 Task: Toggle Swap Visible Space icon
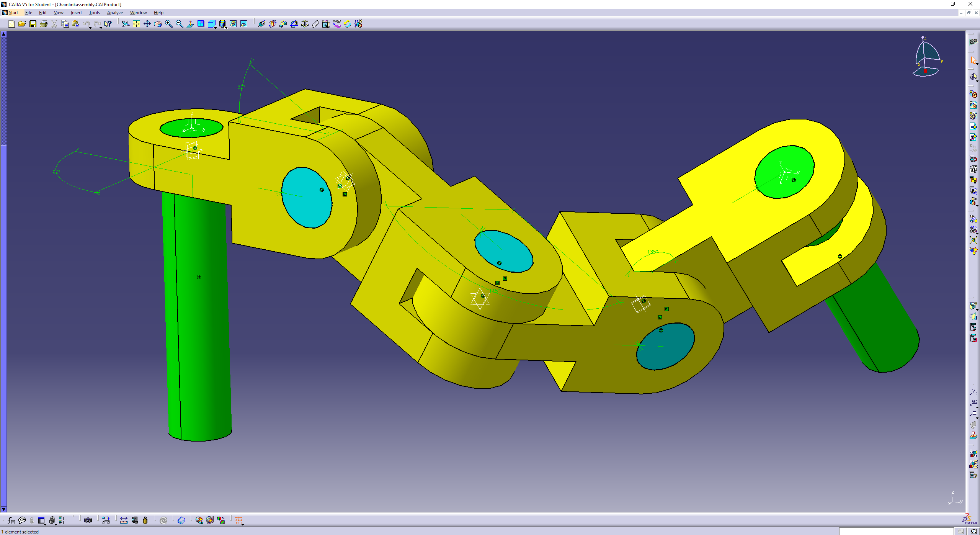click(x=244, y=24)
